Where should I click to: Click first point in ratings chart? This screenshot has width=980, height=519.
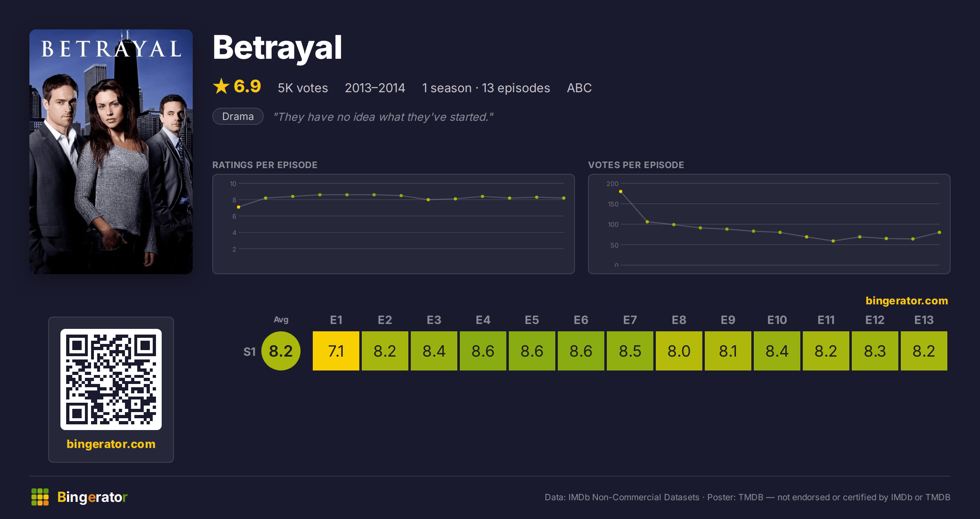pos(238,207)
